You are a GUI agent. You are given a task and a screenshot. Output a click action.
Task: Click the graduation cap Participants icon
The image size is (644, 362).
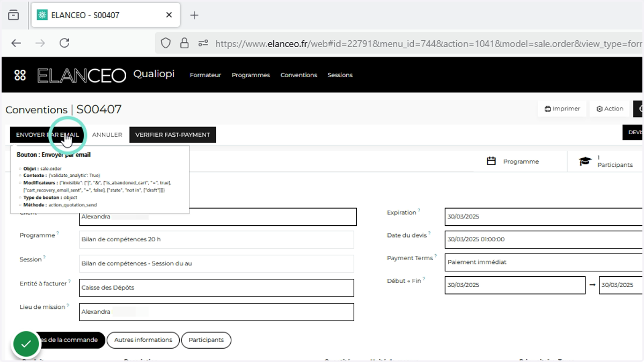[x=585, y=161]
